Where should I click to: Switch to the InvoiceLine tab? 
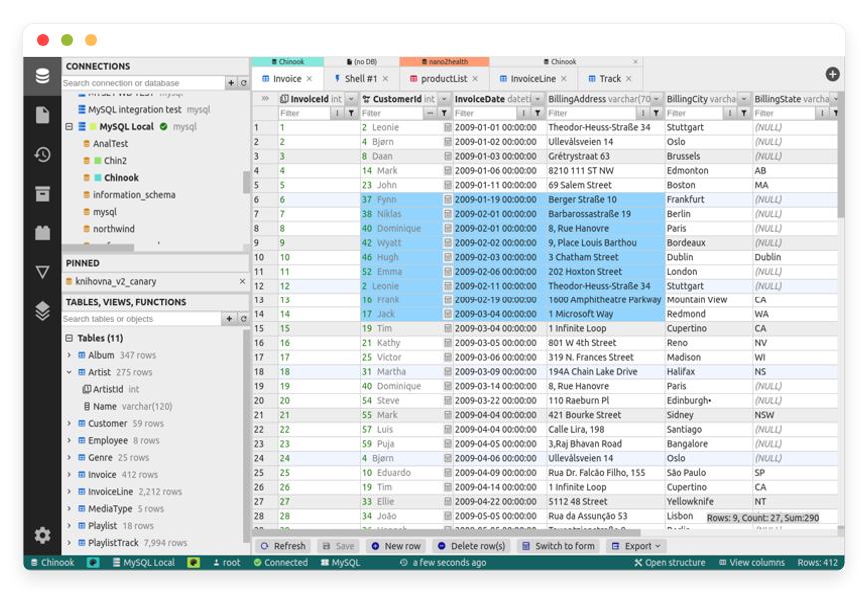click(x=533, y=79)
